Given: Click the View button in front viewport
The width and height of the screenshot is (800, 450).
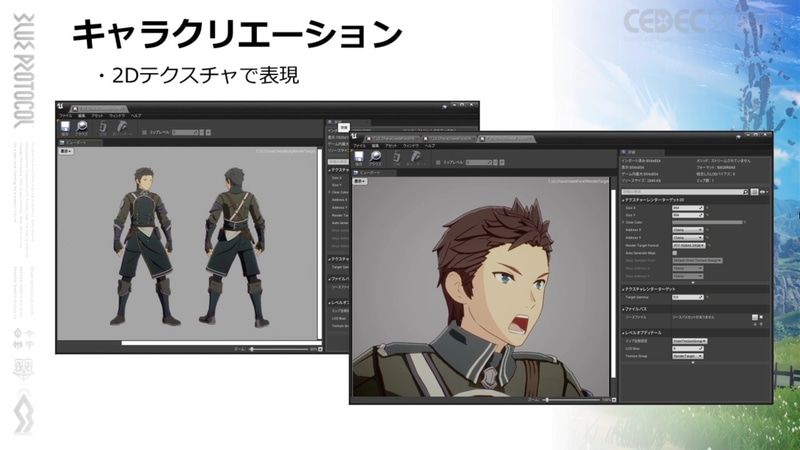Looking at the screenshot, I should coord(359,182).
